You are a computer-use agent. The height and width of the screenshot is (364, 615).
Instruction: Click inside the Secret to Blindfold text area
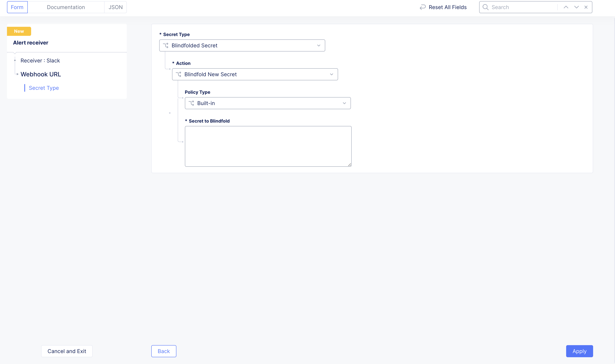[268, 146]
